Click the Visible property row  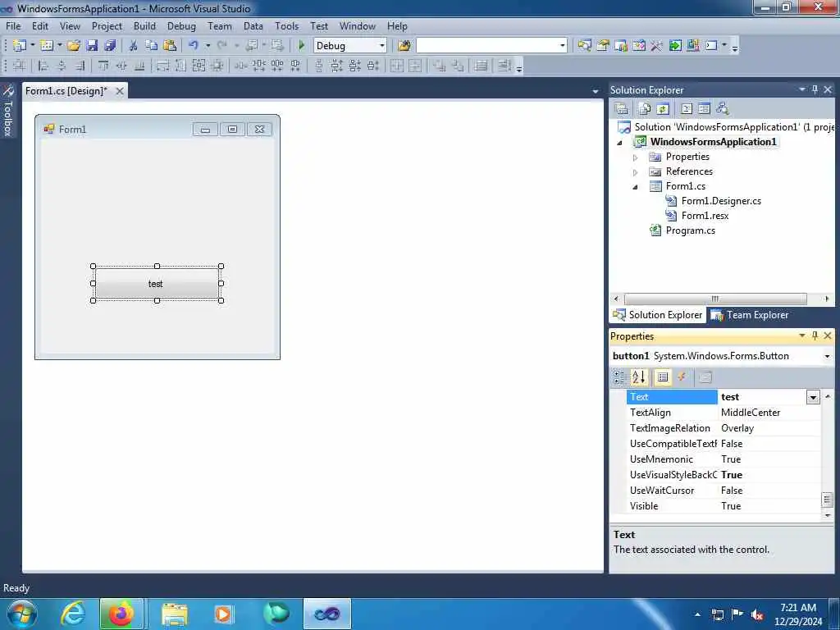724,506
